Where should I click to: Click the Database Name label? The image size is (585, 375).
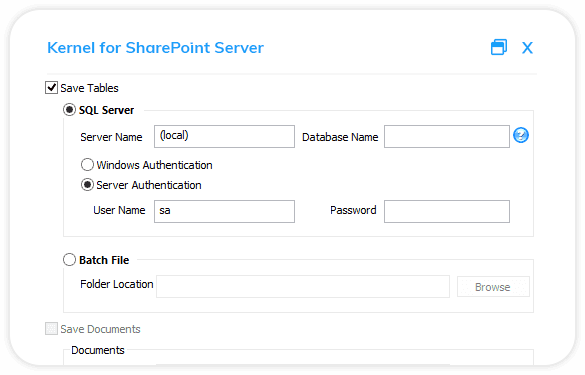point(340,137)
